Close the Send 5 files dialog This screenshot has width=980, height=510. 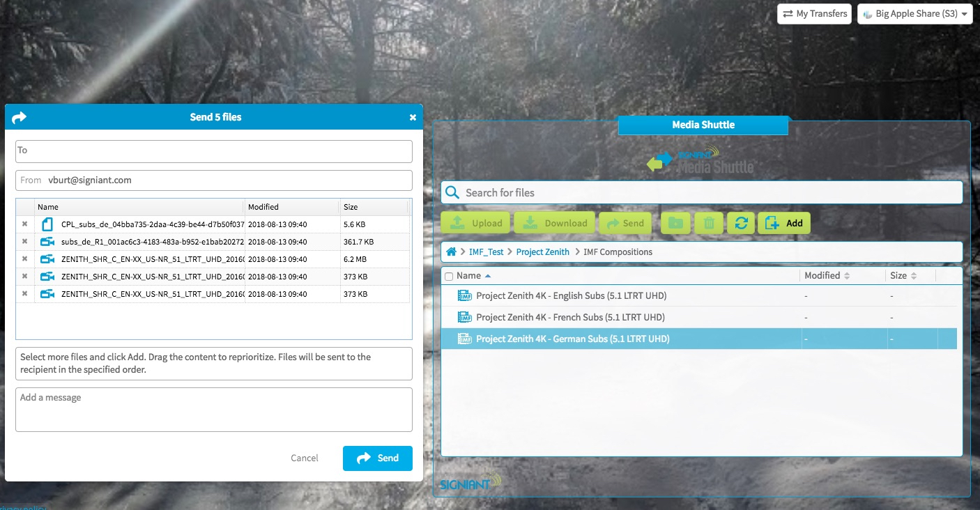click(x=413, y=117)
